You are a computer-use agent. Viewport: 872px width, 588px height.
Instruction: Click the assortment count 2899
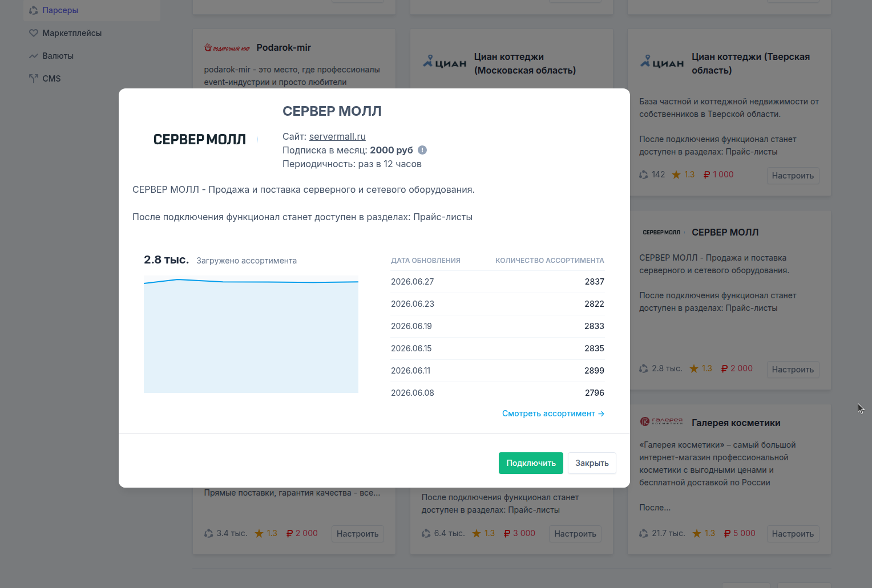pos(594,371)
